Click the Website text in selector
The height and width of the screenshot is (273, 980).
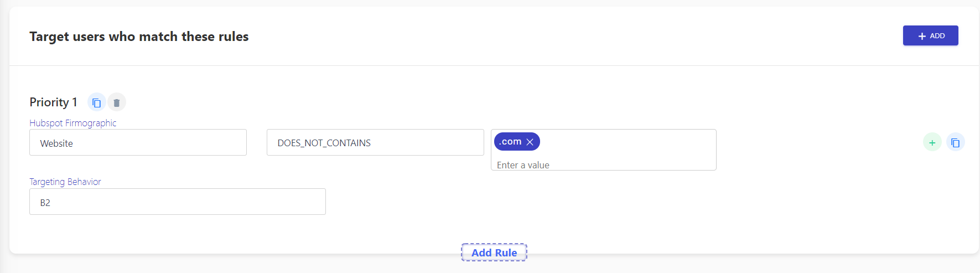click(56, 143)
